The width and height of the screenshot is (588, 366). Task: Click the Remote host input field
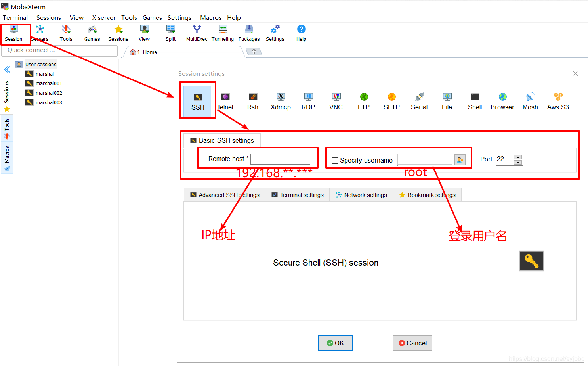[x=280, y=159]
